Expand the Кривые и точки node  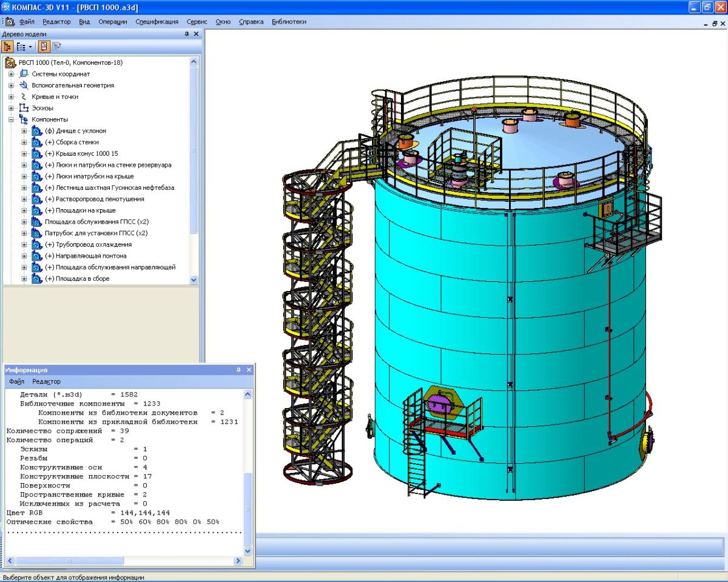(11, 97)
